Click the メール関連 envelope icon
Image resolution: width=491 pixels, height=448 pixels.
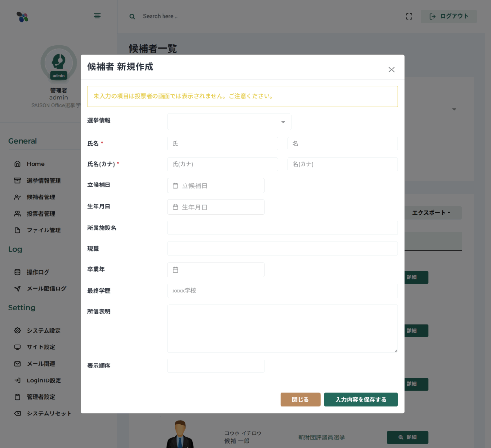[x=18, y=364]
